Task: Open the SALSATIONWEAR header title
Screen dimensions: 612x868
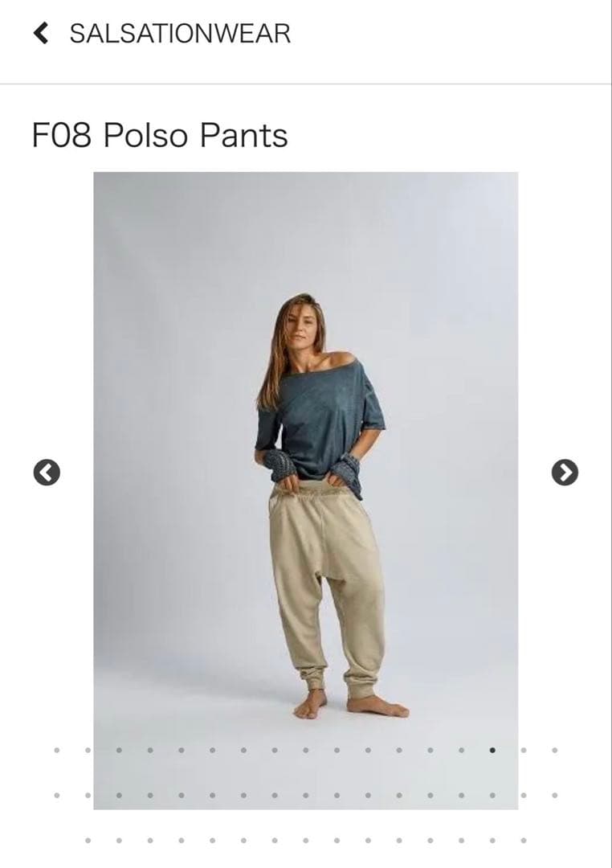Action: pyautogui.click(x=180, y=34)
